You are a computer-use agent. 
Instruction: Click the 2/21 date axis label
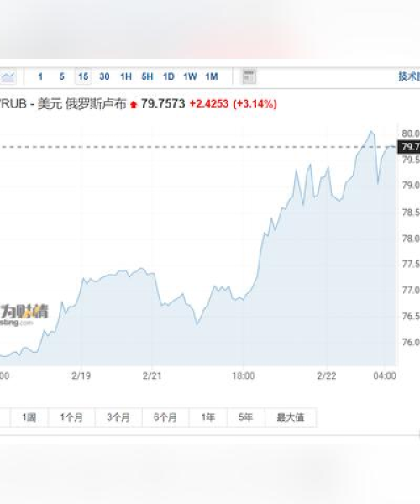tap(152, 375)
